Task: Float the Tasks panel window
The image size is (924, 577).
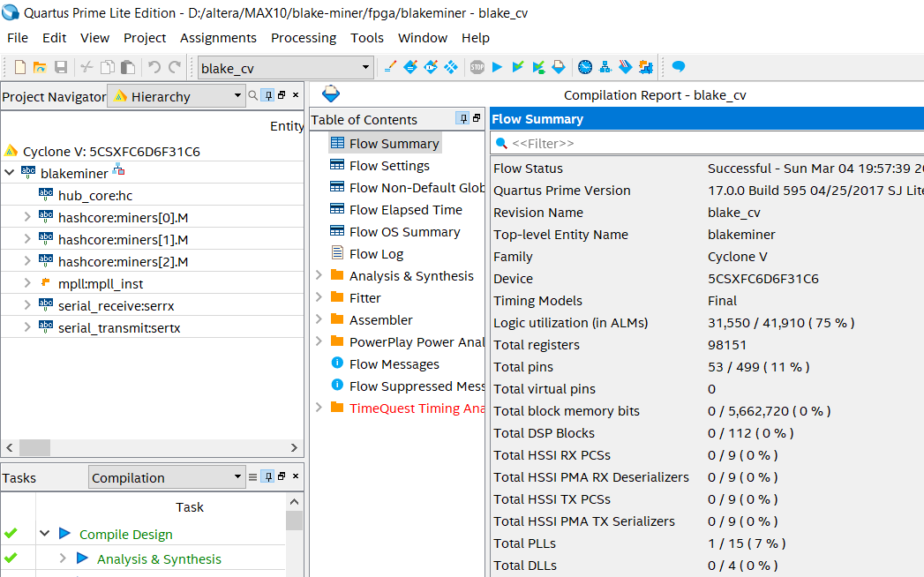Action: 282,476
